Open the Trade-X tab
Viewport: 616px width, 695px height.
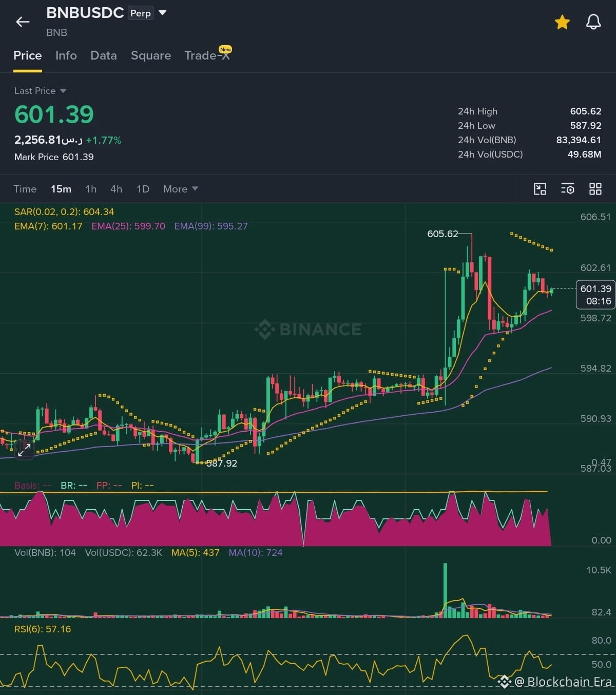207,54
